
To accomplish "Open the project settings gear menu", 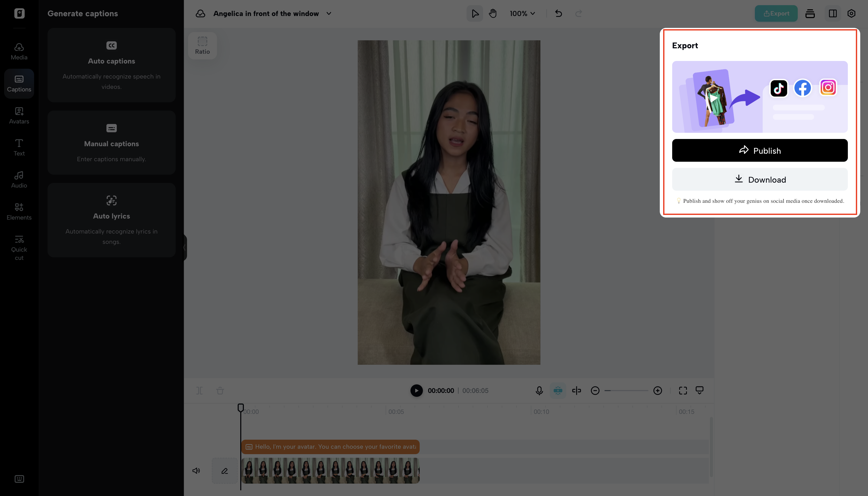I will [x=851, y=13].
